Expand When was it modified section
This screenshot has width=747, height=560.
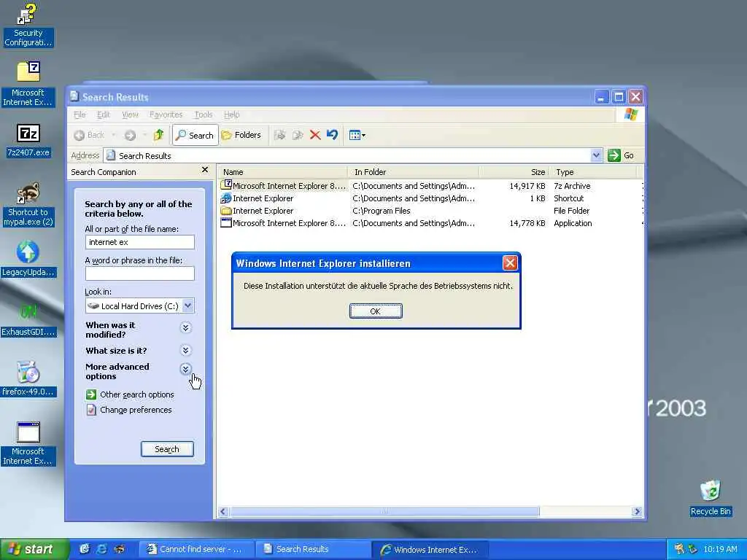click(186, 327)
